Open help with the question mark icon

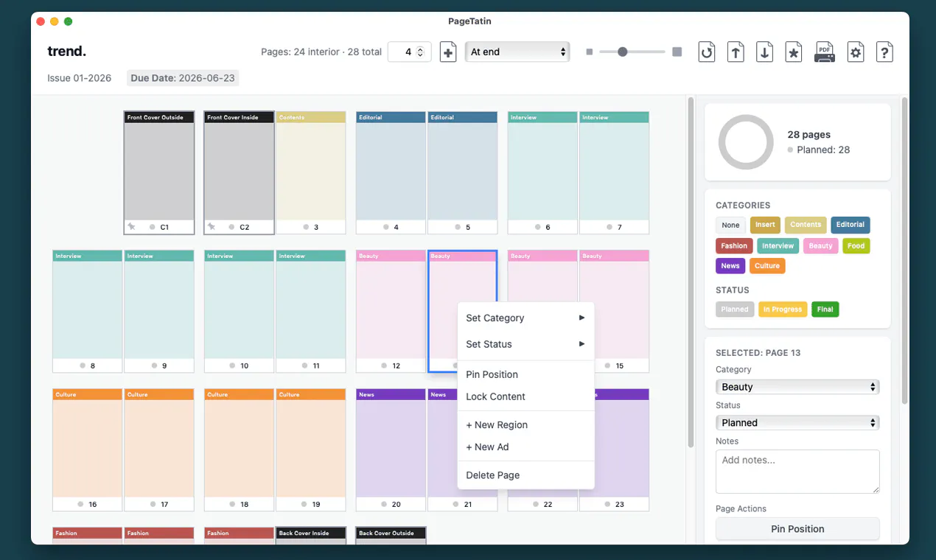pyautogui.click(x=884, y=52)
